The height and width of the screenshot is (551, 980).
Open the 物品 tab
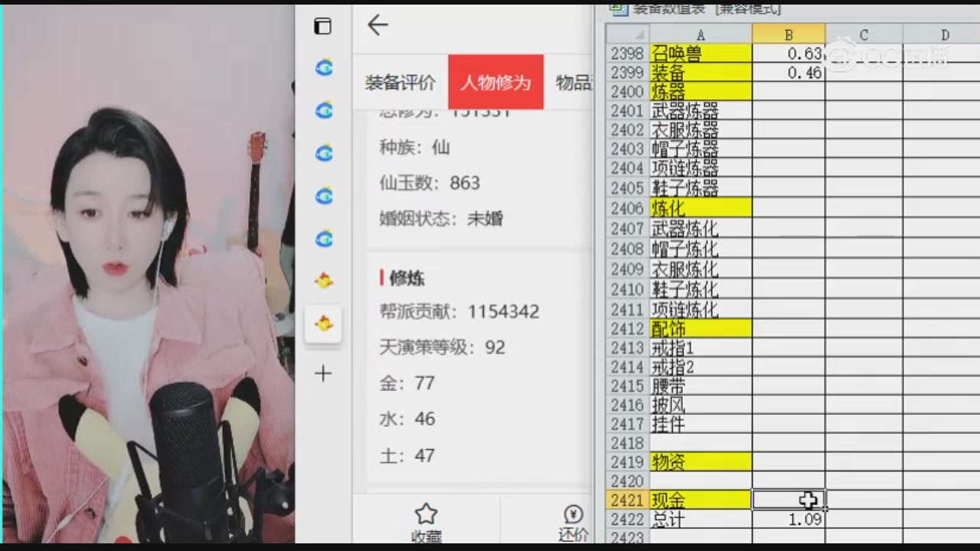574,83
